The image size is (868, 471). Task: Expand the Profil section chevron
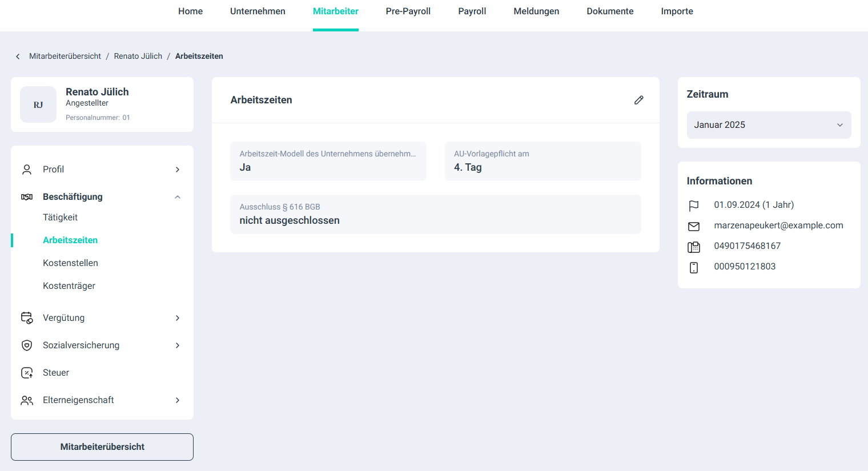178,170
